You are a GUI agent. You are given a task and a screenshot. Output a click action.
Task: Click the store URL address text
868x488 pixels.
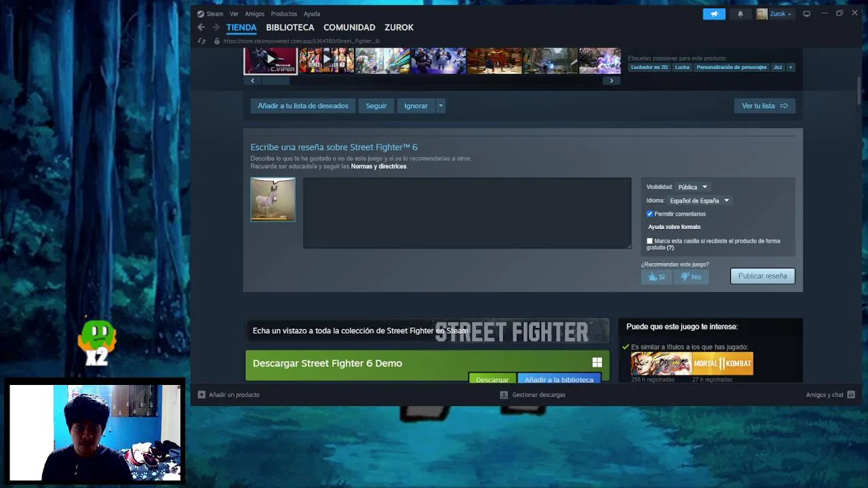pos(302,41)
